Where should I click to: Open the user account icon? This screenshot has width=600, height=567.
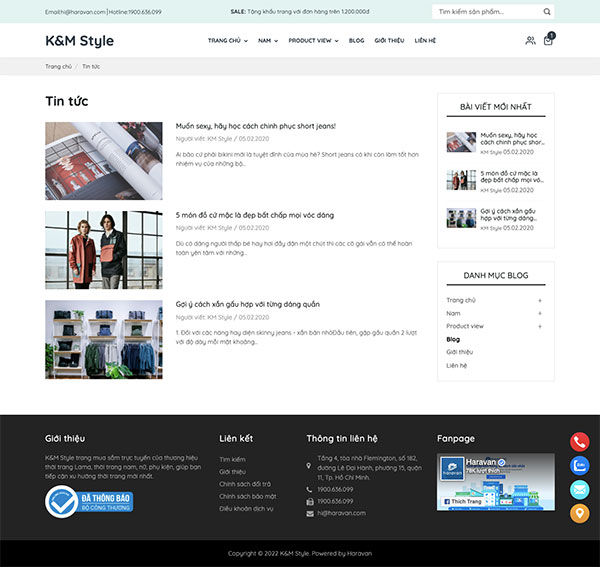tap(530, 41)
